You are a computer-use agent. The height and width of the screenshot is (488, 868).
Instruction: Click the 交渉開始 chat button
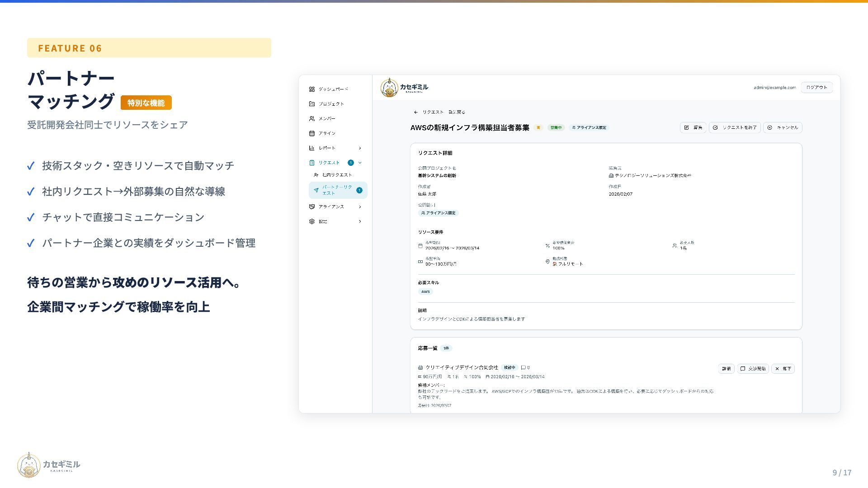[753, 369]
